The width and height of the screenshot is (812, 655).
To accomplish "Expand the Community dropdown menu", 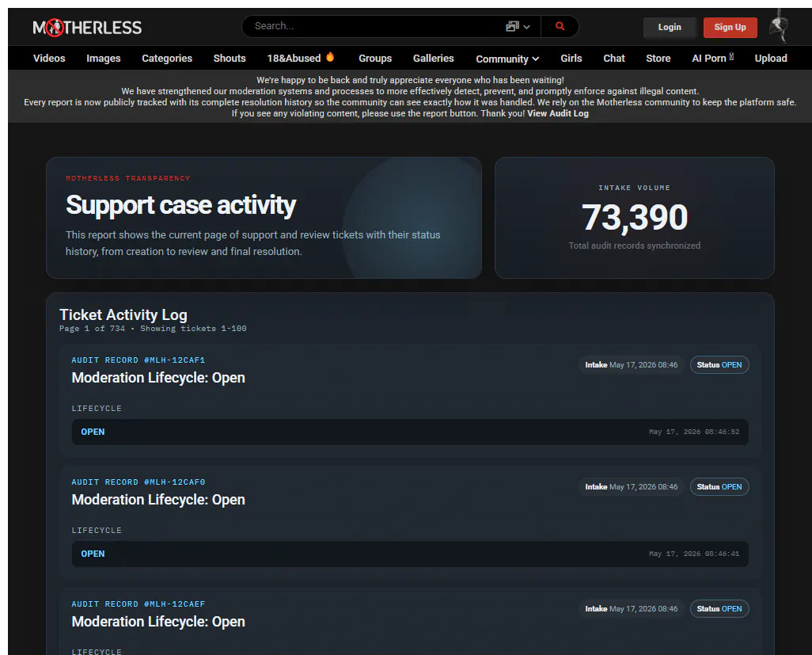I will click(507, 59).
